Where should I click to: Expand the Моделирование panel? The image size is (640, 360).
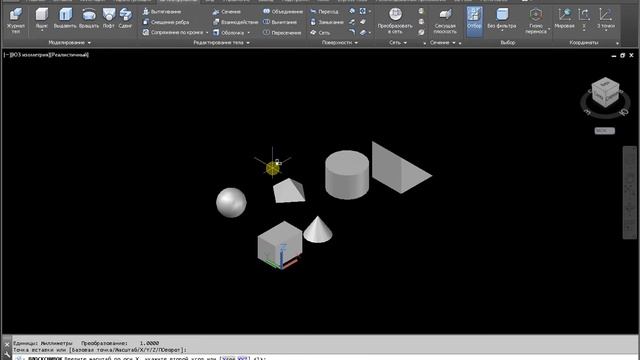69,42
